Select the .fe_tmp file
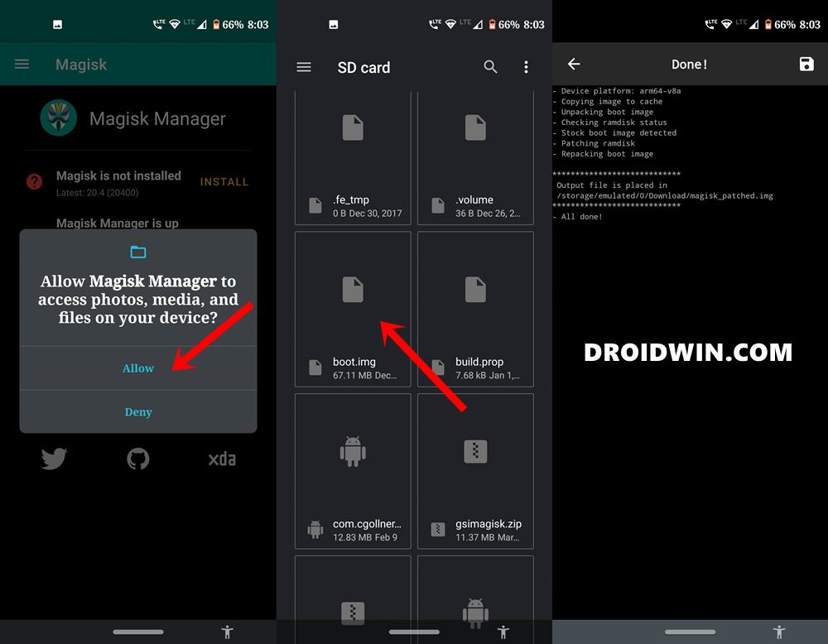Image resolution: width=828 pixels, height=644 pixels. (353, 158)
